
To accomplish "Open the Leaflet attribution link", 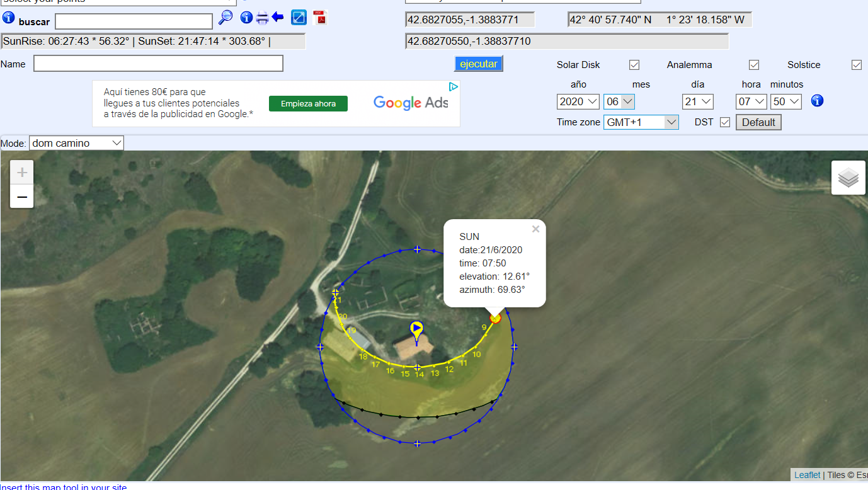I will 807,476.
